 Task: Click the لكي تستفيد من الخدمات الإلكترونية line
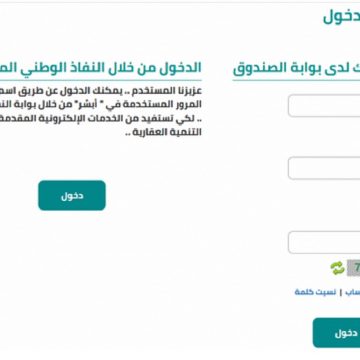(x=101, y=118)
